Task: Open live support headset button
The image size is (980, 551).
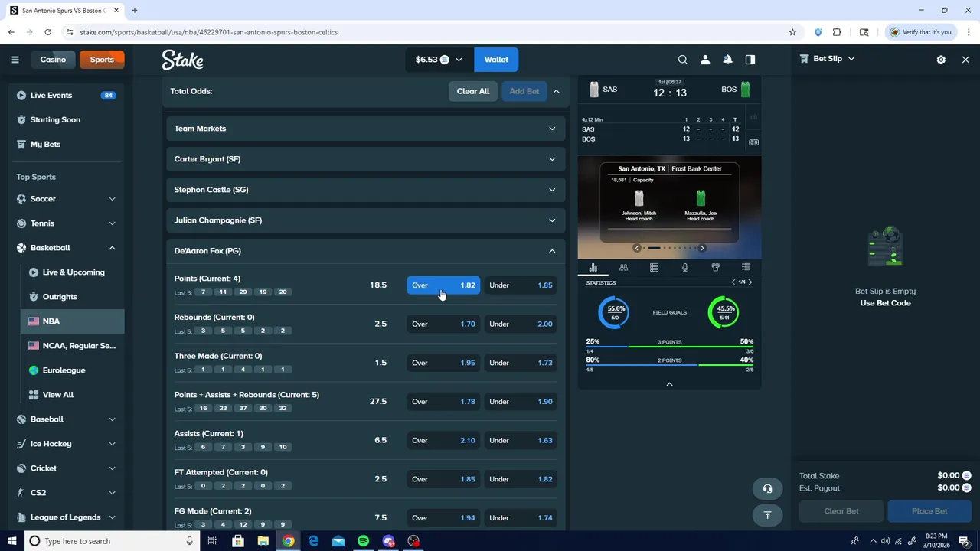Action: pyautogui.click(x=767, y=488)
